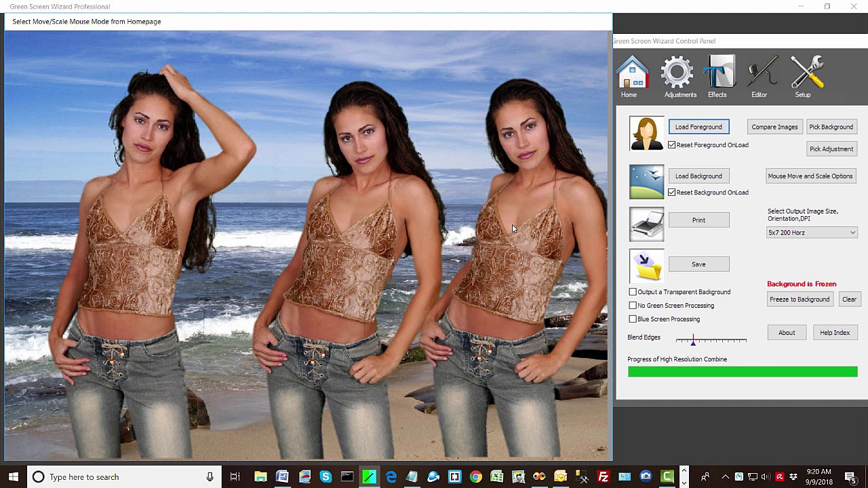Click the foreground woman portrait icon
Image resolution: width=868 pixels, height=488 pixels.
[x=646, y=133]
